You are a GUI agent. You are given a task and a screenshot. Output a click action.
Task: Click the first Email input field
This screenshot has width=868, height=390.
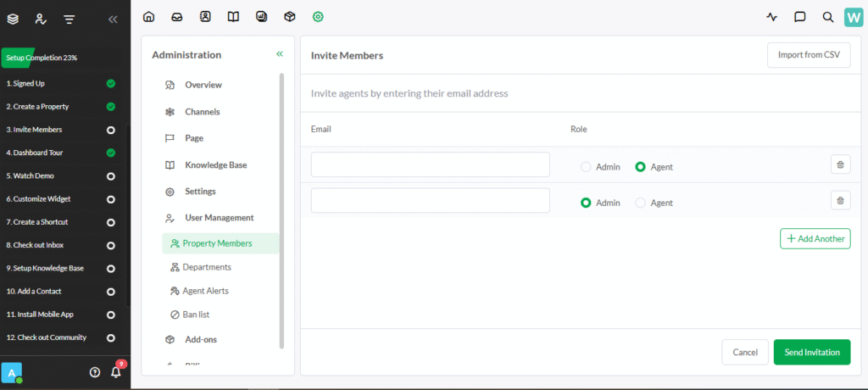[430, 164]
